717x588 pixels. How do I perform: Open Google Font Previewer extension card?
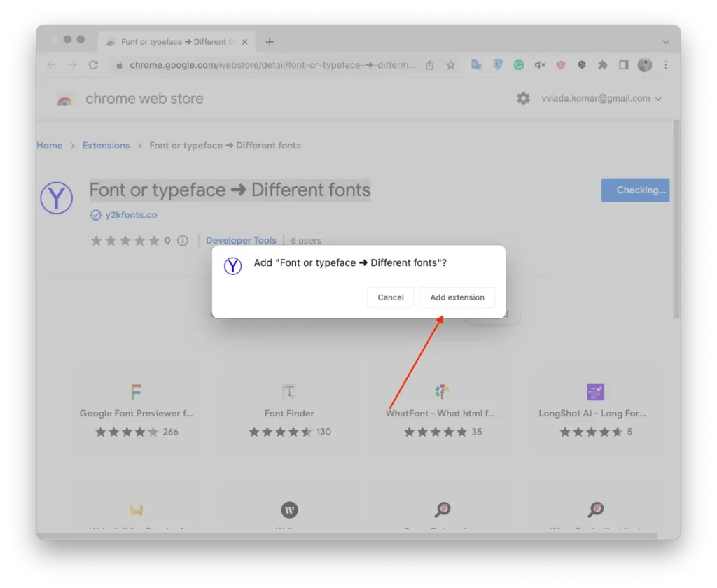tap(137, 410)
